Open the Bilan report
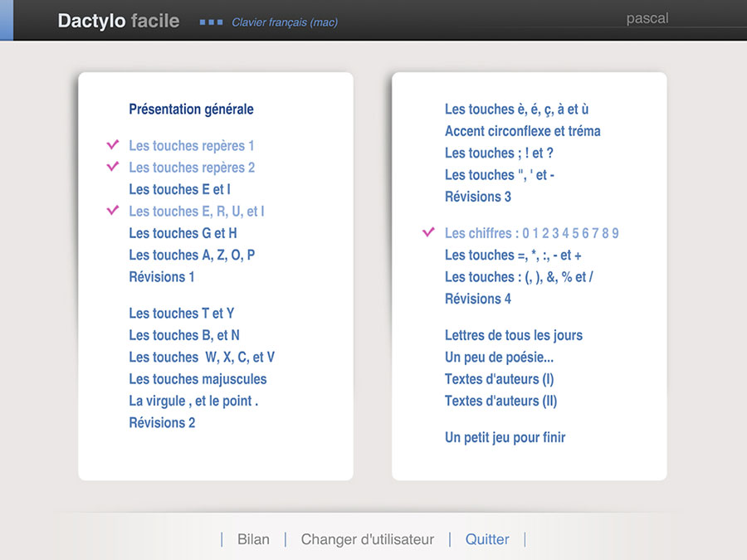This screenshot has height=560, width=747. [253, 539]
